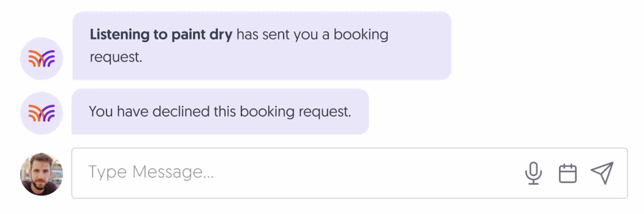This screenshot has height=214, width=644.
Task: Open the 'Listening to paint dry' artist name
Action: coord(161,35)
